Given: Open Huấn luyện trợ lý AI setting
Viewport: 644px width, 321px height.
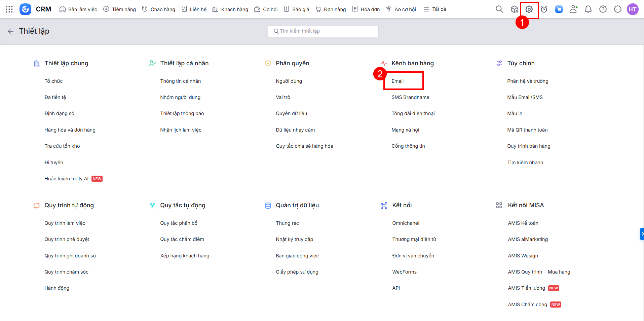Looking at the screenshot, I should tap(67, 179).
